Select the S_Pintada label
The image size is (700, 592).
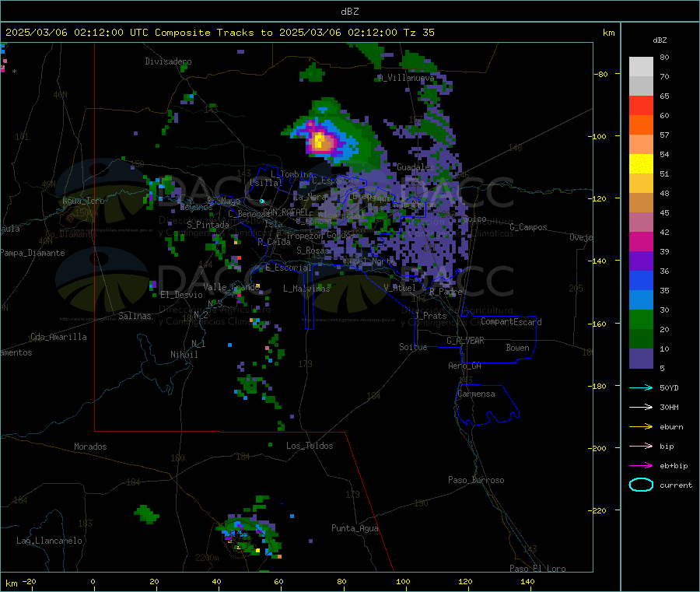tap(208, 225)
